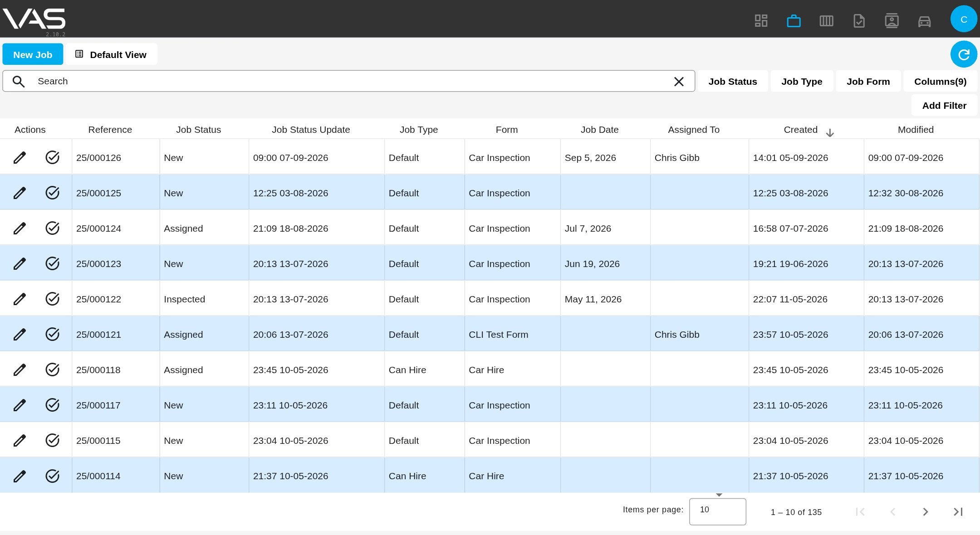Sort by Job Status column header
980x535 pixels.
(199, 130)
